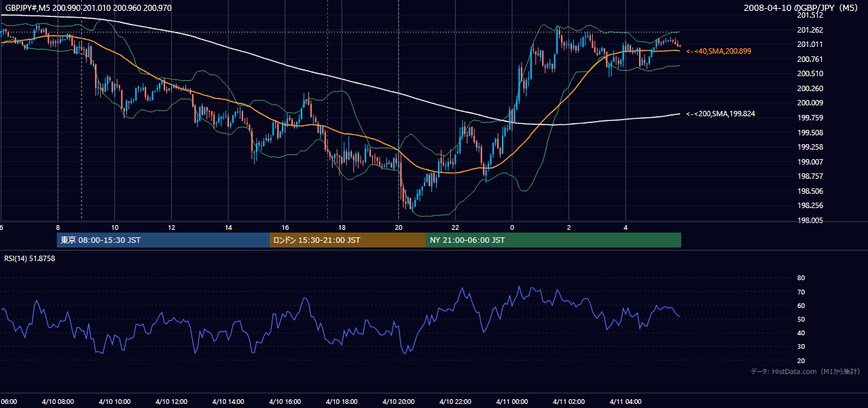This screenshot has width=868, height=408.
Task: Click the bottom time label 4/10 12:00
Action: point(172,401)
